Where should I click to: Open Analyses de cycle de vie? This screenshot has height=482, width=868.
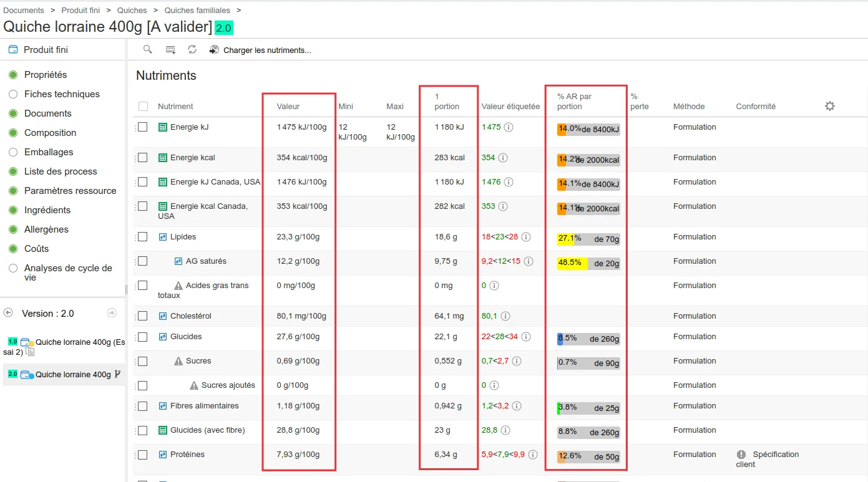point(68,273)
